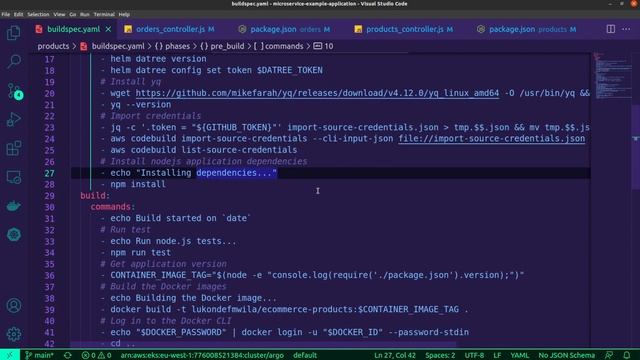Change end of line sequence LF
This screenshot has width=640, height=360.
[497, 355]
